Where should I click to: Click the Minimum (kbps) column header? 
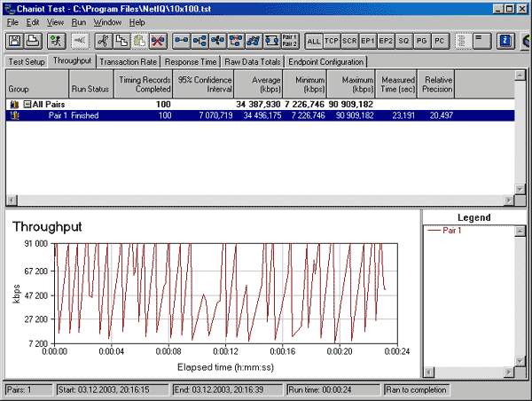tap(305, 84)
